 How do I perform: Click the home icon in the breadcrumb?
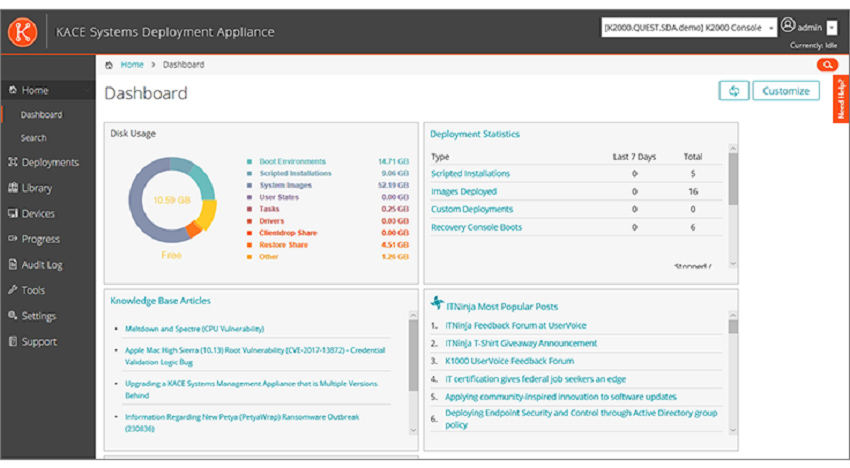(109, 65)
